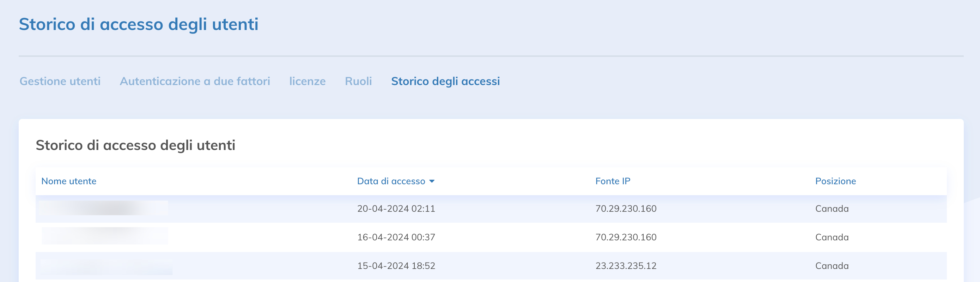Select the blurred username in the second row
980x282 pixels.
coord(105,237)
